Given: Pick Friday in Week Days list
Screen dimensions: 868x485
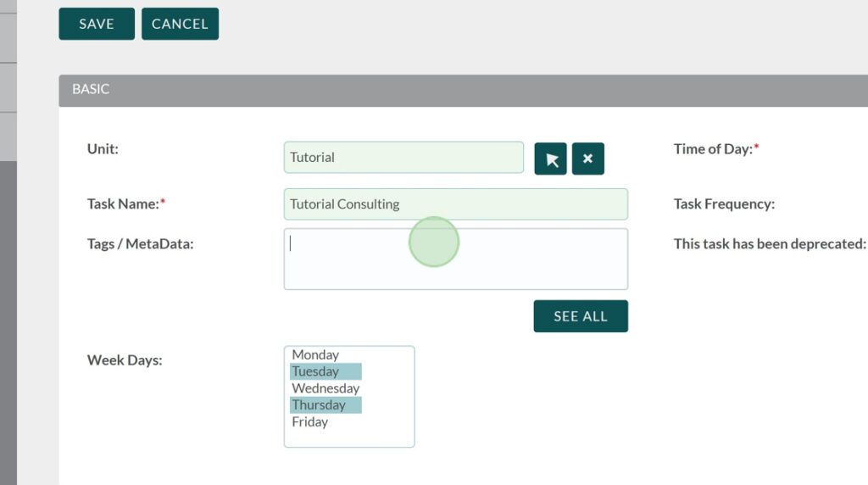Looking at the screenshot, I should (310, 422).
